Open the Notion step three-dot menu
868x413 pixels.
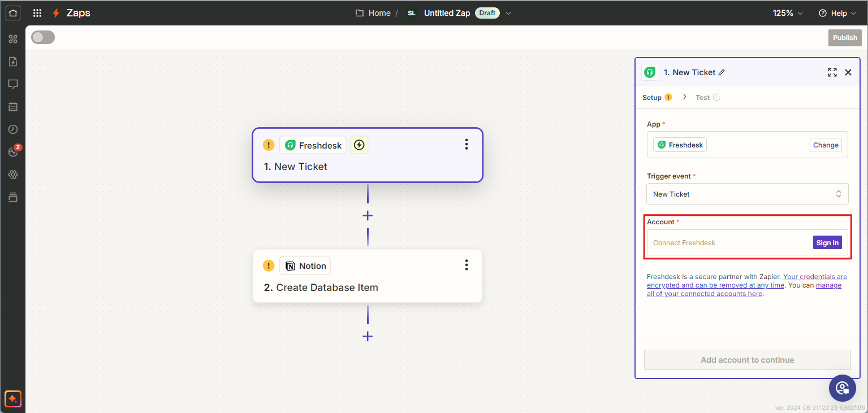click(467, 265)
